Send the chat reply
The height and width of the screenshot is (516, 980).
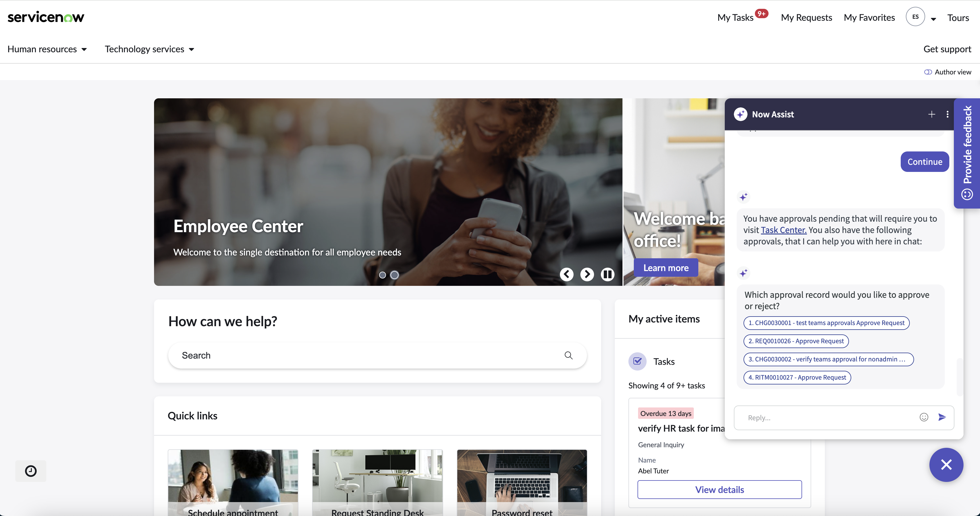pyautogui.click(x=942, y=417)
